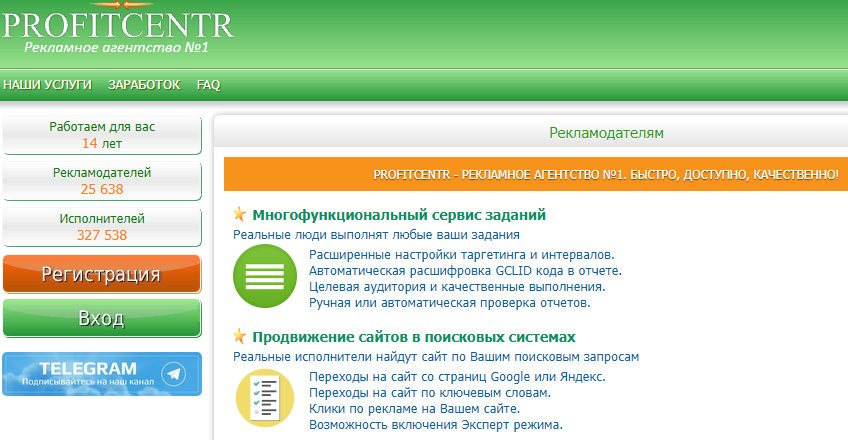The width and height of the screenshot is (848, 440).
Task: Select the Рекламодателям tab header
Action: click(606, 133)
